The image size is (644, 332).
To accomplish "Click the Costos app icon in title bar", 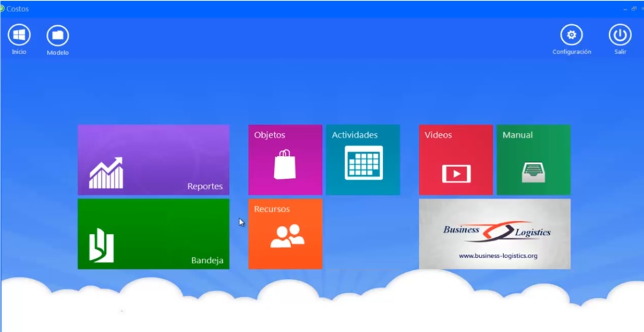I will [2, 9].
